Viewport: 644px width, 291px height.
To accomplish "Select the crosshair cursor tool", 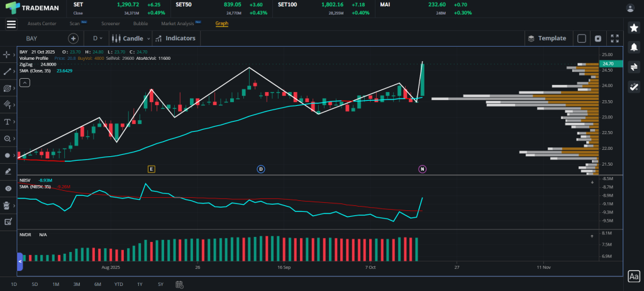I will (x=8, y=55).
